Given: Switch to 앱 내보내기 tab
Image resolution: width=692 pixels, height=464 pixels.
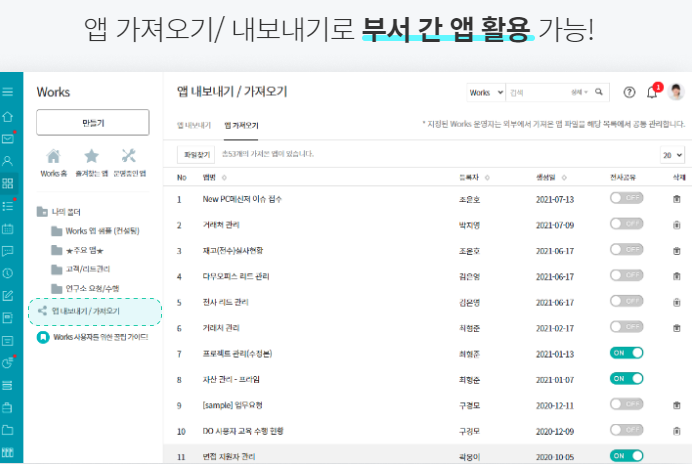Looking at the screenshot, I should tap(194, 125).
